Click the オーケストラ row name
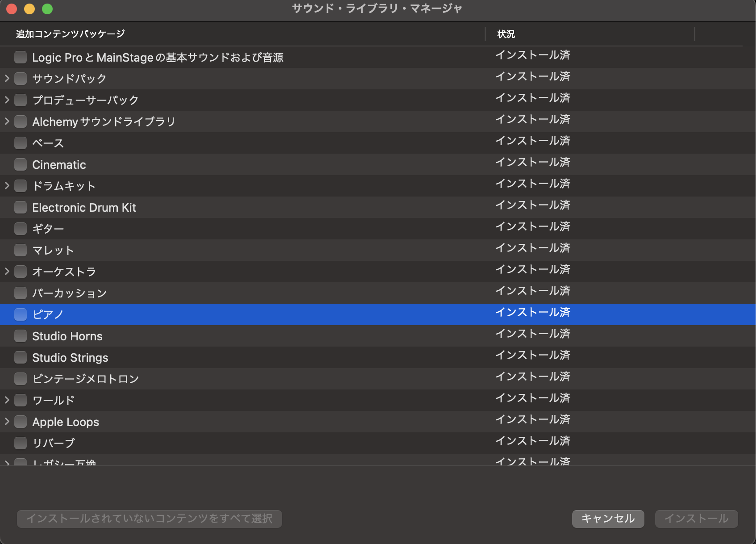 point(64,272)
